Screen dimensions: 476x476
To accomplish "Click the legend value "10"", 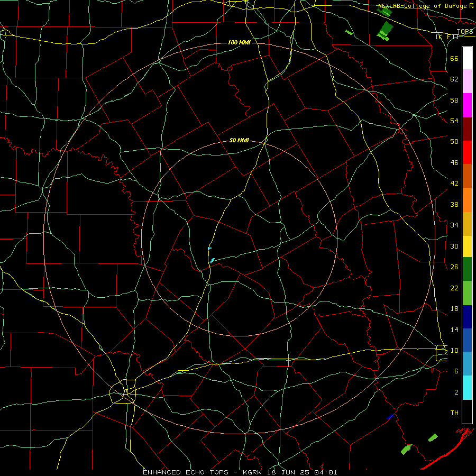I will pyautogui.click(x=454, y=351).
